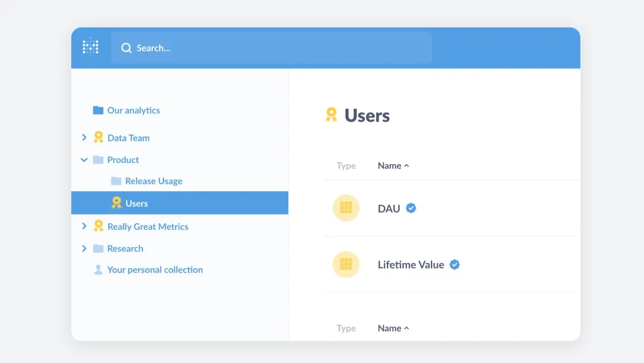Click the search magnifier icon

(x=127, y=48)
